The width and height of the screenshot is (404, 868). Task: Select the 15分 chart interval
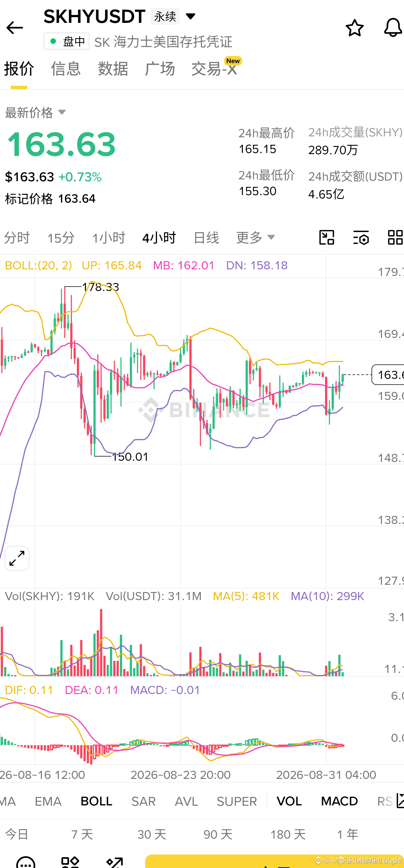pos(61,237)
